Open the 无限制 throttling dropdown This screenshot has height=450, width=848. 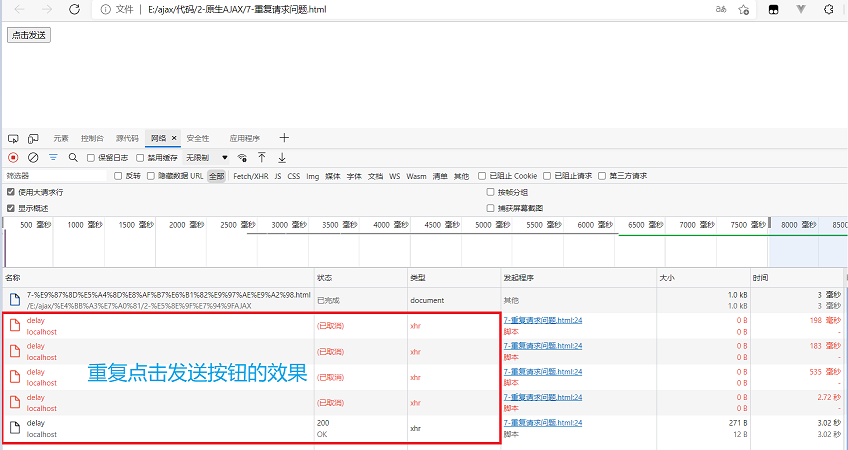[x=207, y=158]
